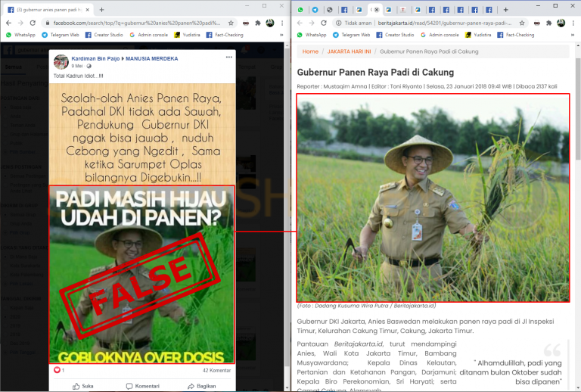The height and width of the screenshot is (392, 581).
Task: Open the post options three-dot menu
Action: [229, 57]
